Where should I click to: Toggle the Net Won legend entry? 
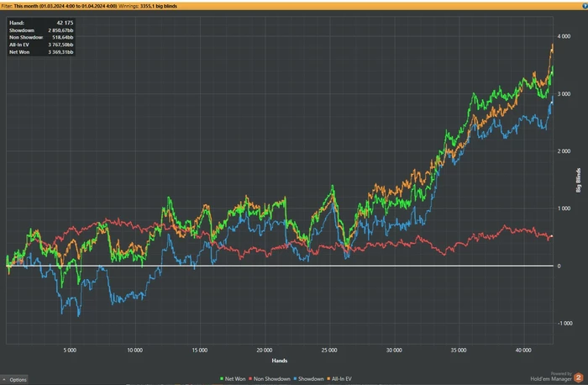point(233,379)
